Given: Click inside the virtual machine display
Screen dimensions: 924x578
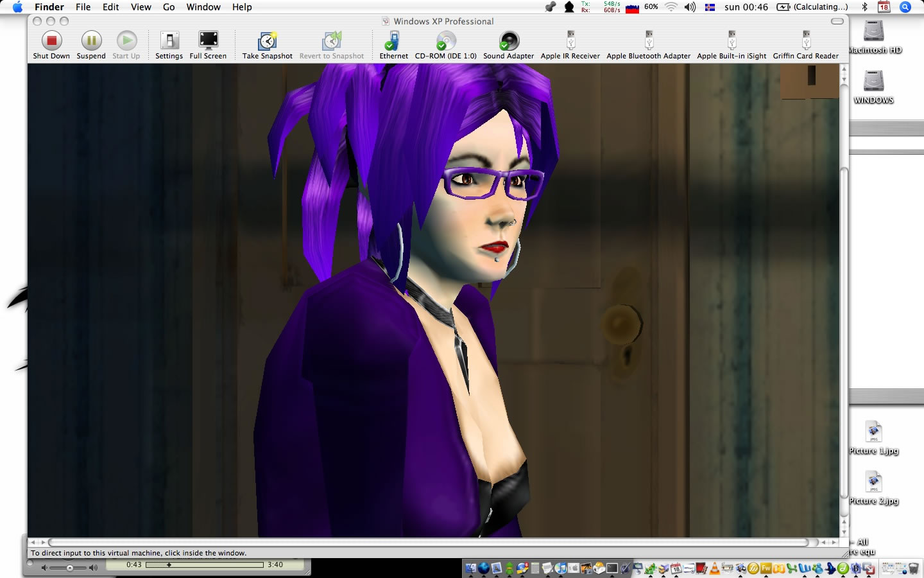Looking at the screenshot, I should pos(434,301).
